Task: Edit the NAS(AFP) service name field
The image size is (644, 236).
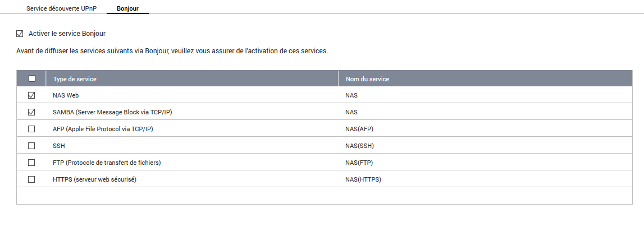Action: 359,129
